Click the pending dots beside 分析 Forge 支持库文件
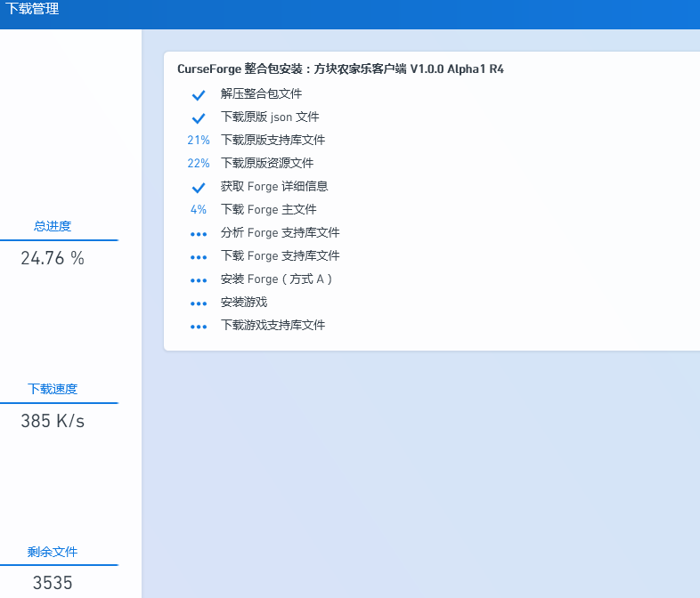This screenshot has width=700, height=598. (199, 234)
